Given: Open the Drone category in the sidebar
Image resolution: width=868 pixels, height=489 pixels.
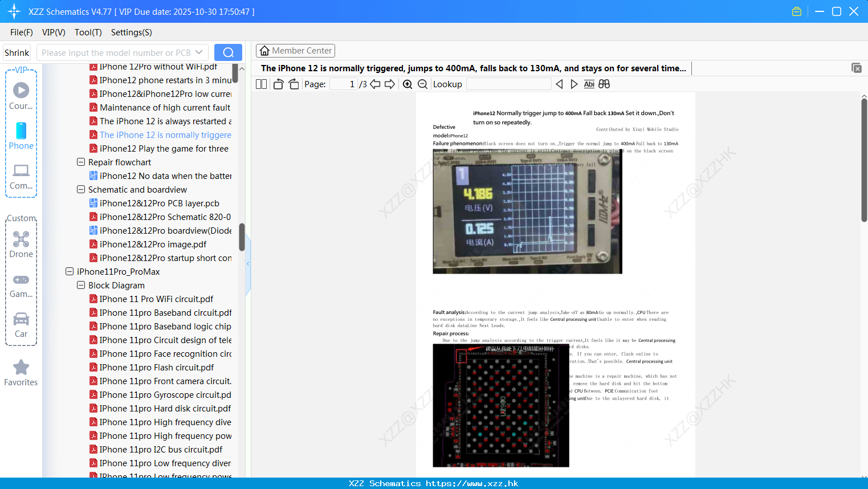Looking at the screenshot, I should [21, 244].
